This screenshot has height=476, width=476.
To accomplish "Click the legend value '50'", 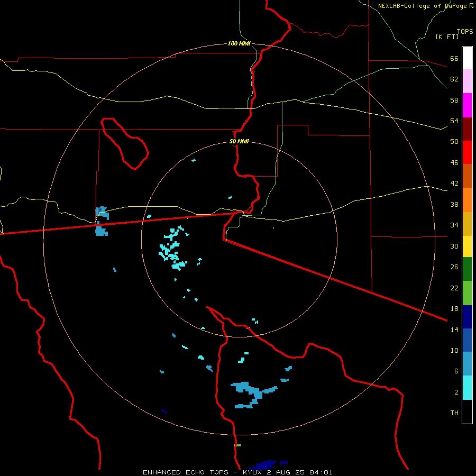I will point(454,142).
